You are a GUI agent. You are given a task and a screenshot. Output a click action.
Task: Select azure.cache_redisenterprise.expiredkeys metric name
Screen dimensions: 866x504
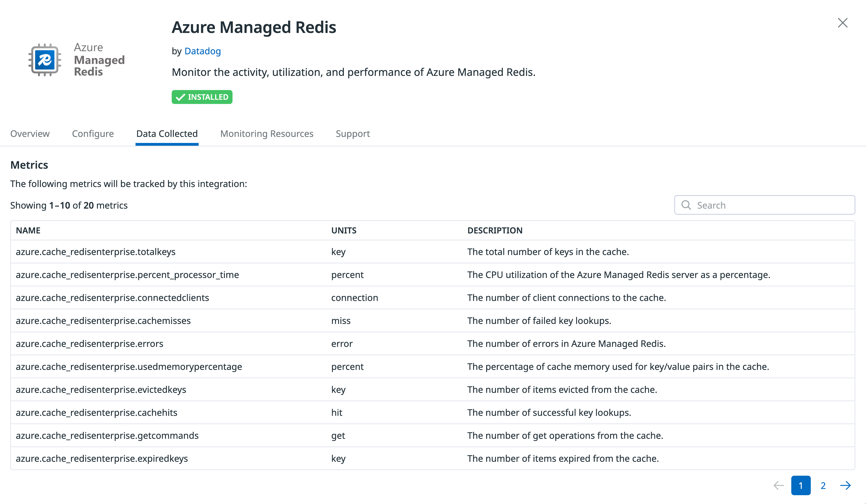click(102, 459)
